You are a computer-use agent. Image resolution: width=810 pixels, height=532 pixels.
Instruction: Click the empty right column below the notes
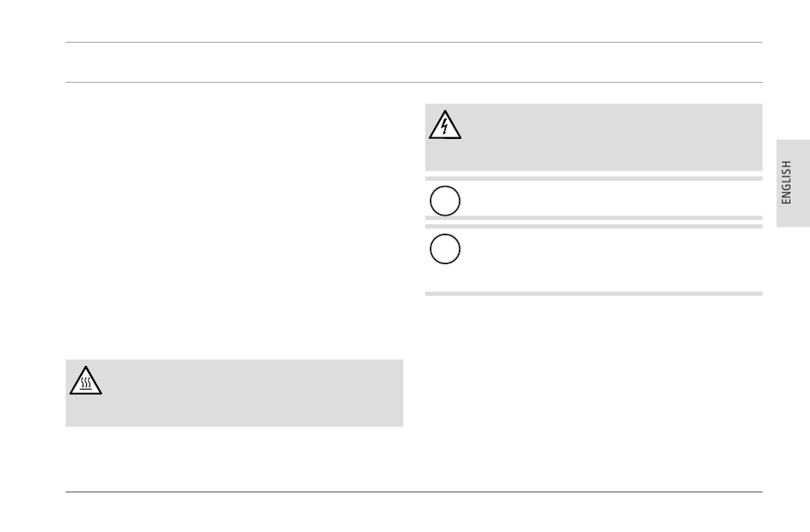point(593,392)
